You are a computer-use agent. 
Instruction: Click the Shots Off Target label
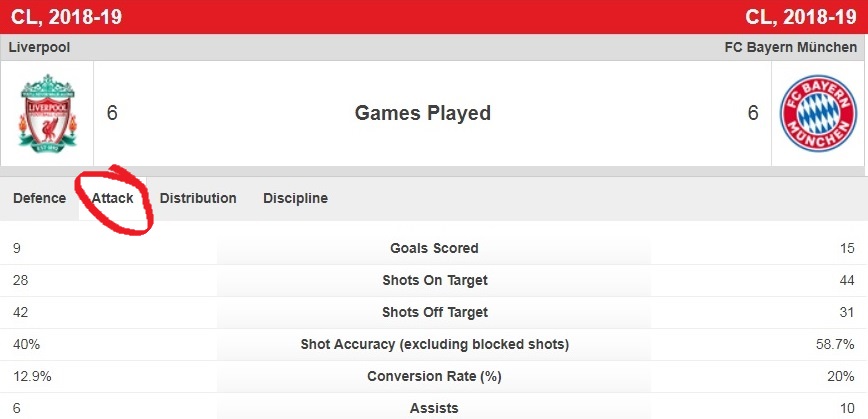point(435,312)
